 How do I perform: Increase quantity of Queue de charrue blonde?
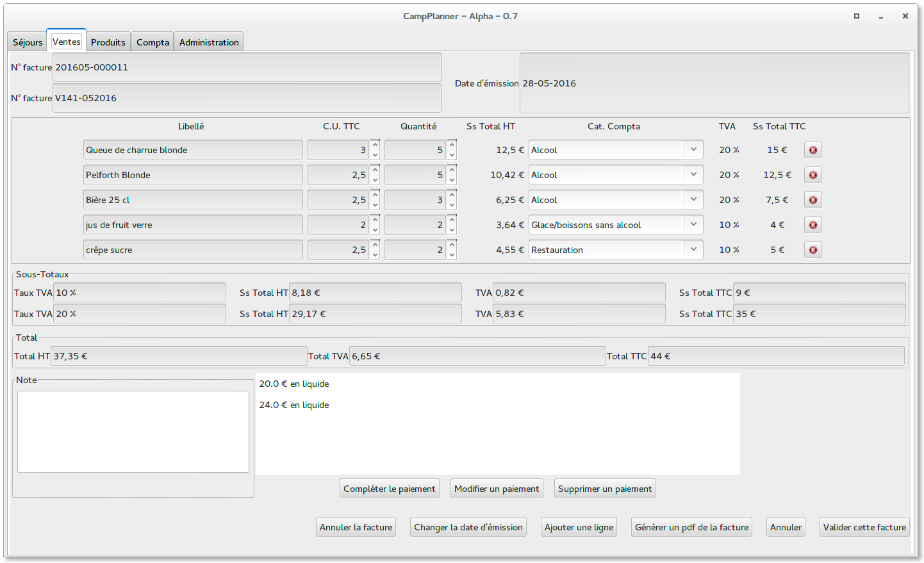452,145
